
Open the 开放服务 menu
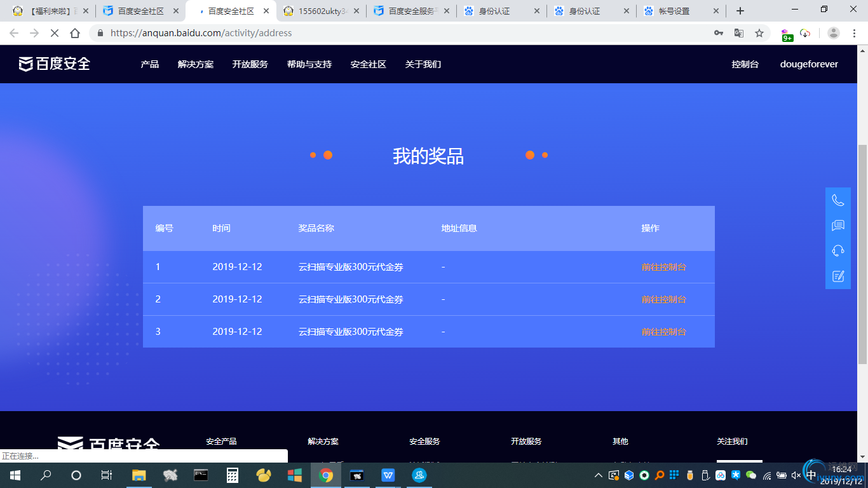tap(250, 64)
